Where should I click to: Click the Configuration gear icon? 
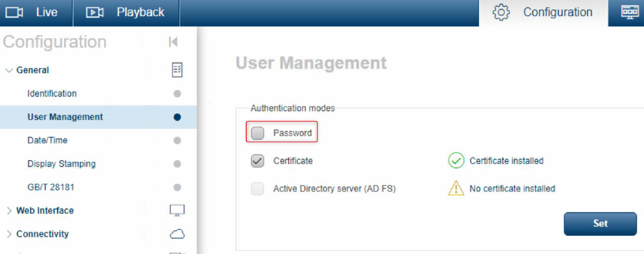[501, 13]
